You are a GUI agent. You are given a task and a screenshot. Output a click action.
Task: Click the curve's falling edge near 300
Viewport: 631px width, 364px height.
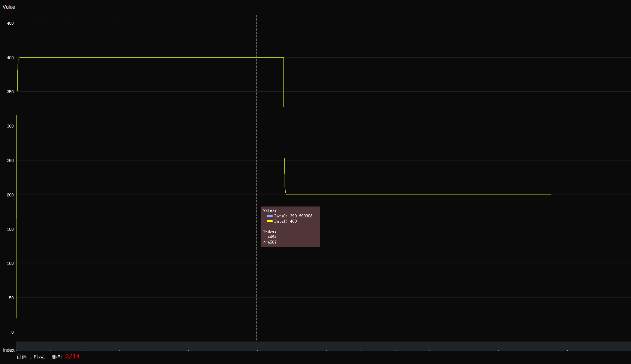click(284, 126)
